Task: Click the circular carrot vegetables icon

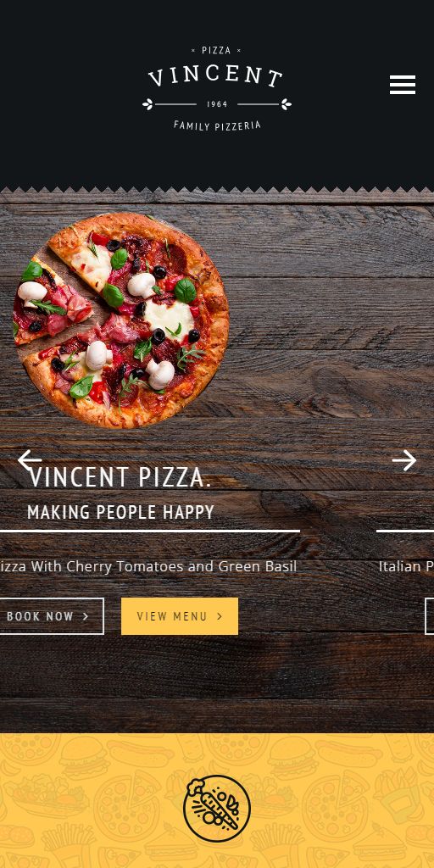Action: click(x=217, y=808)
